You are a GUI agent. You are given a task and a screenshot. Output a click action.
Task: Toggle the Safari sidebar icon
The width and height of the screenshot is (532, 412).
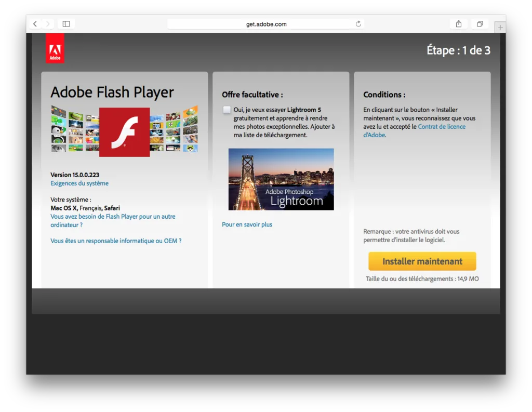coord(66,24)
